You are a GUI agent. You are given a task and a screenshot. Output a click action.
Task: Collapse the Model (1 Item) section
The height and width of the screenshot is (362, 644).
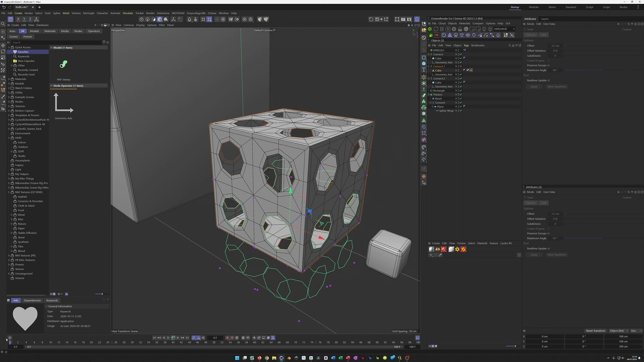[52, 48]
